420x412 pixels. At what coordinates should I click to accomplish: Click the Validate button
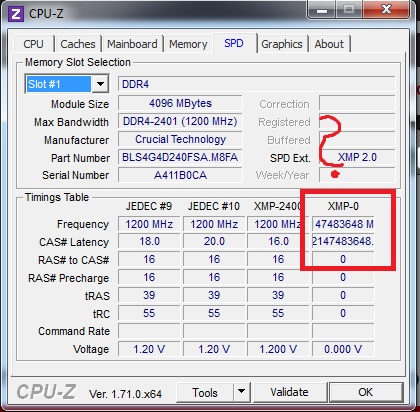click(289, 392)
